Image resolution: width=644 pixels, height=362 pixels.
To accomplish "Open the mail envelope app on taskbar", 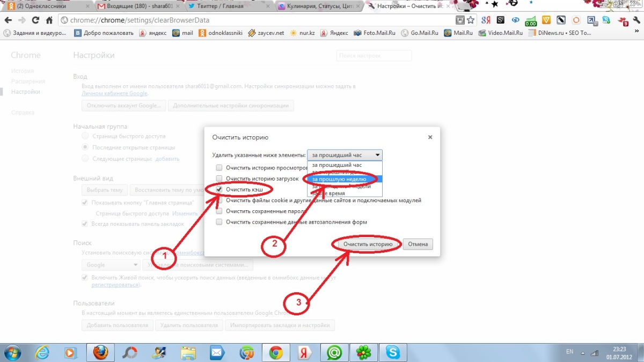I will click(x=217, y=352).
